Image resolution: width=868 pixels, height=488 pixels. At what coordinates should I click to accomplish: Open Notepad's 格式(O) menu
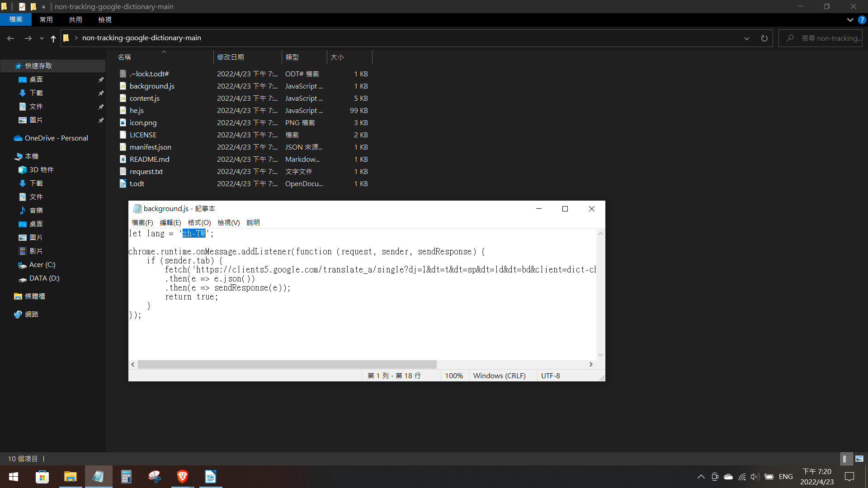(x=199, y=223)
